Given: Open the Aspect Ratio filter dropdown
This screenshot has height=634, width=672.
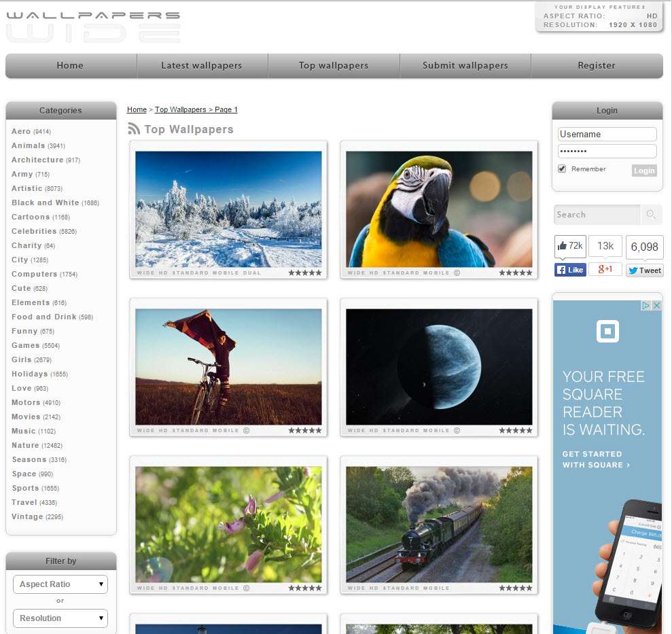Looking at the screenshot, I should click(x=60, y=584).
